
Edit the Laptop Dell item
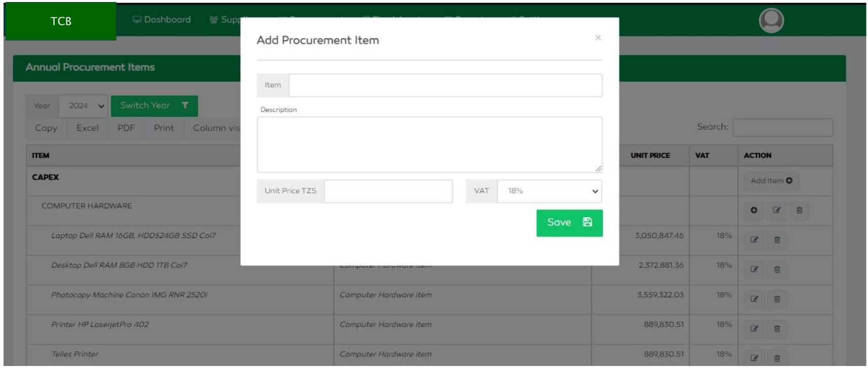pyautogui.click(x=754, y=240)
